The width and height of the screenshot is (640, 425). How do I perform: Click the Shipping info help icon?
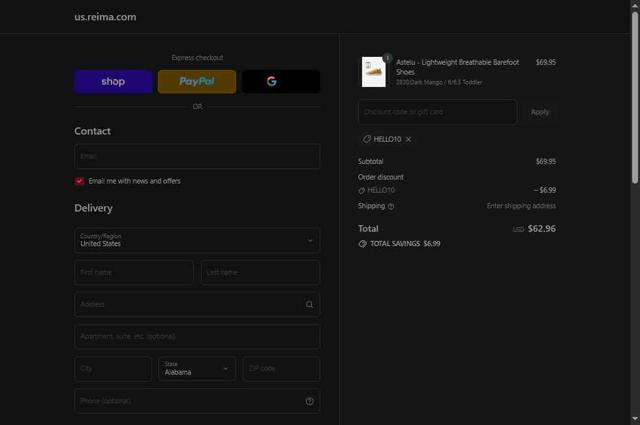(391, 206)
